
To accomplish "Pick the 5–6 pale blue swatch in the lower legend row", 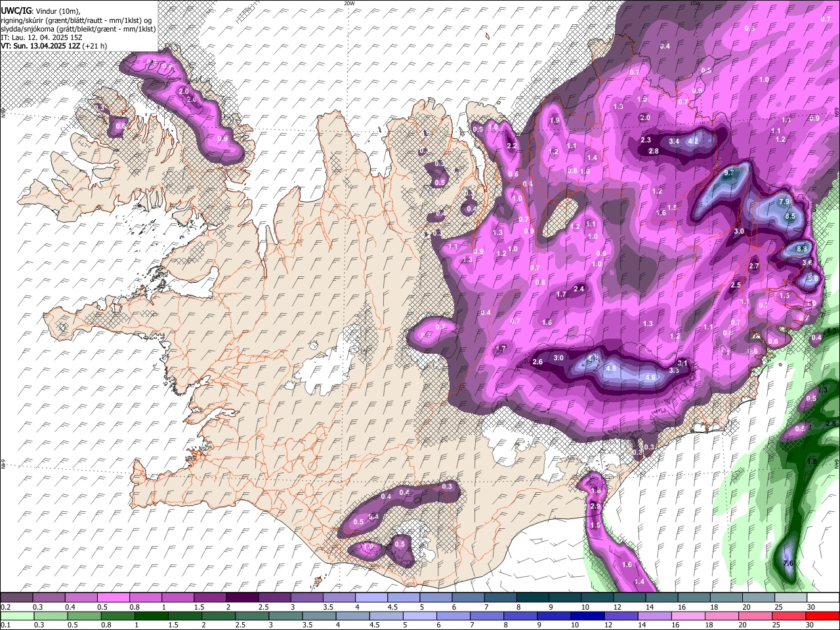I will [x=420, y=616].
